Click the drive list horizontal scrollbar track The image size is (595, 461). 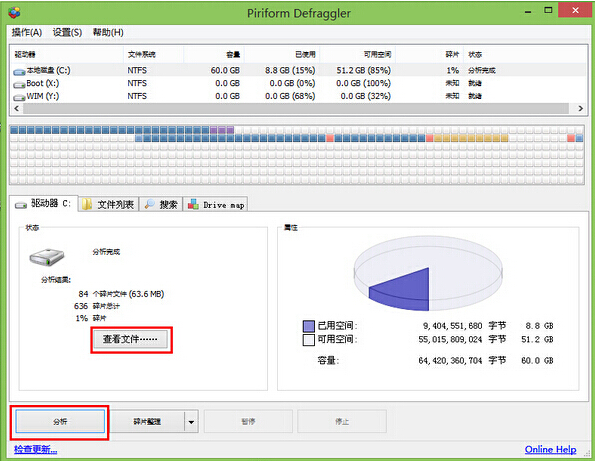pos(296,109)
